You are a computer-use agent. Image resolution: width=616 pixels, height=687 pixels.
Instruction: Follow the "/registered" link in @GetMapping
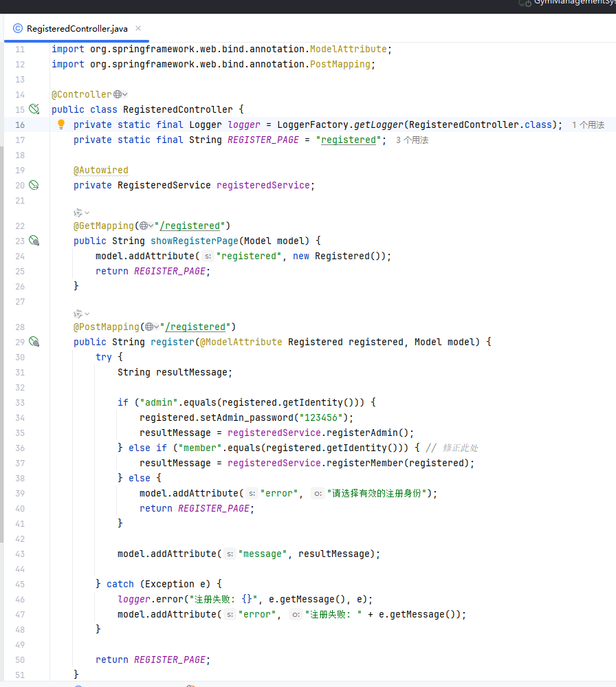click(190, 226)
